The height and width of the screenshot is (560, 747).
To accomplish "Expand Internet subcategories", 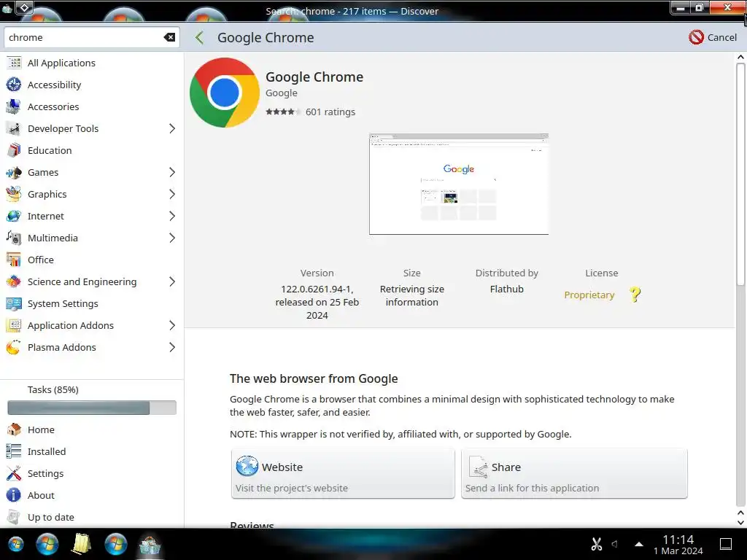I will tap(172, 216).
